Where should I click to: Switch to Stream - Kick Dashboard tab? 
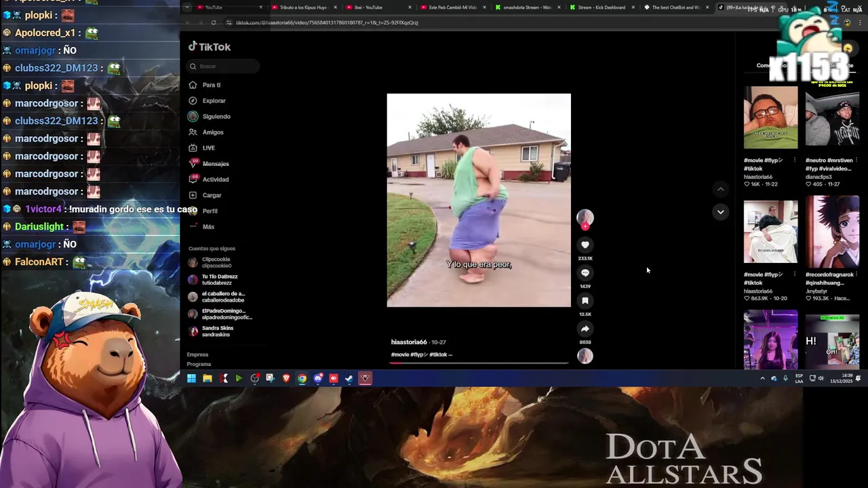tap(601, 7)
